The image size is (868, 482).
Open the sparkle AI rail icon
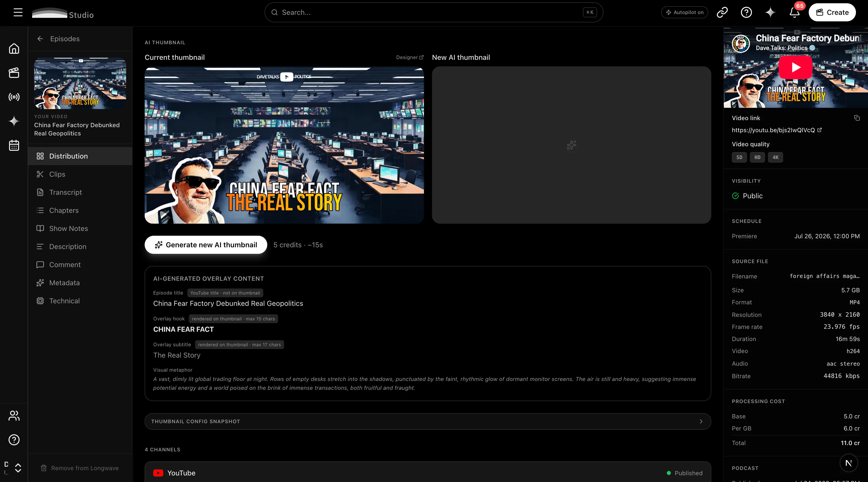pyautogui.click(x=14, y=121)
